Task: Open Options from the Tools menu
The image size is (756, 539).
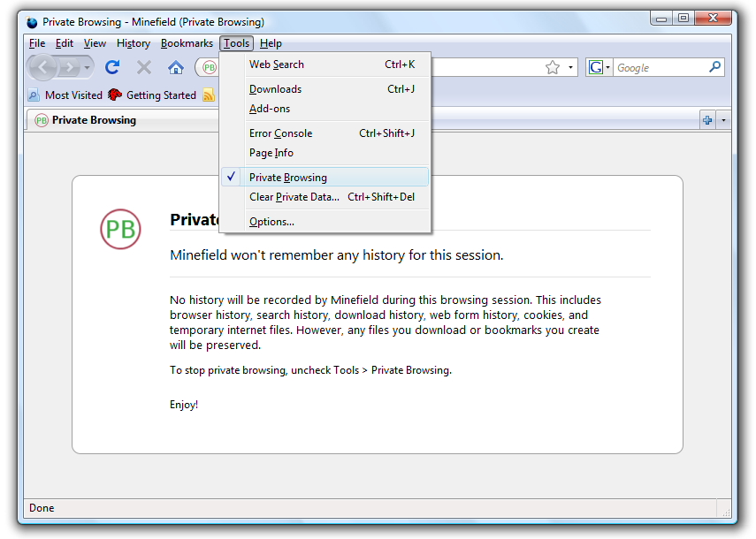Action: [x=325, y=222]
